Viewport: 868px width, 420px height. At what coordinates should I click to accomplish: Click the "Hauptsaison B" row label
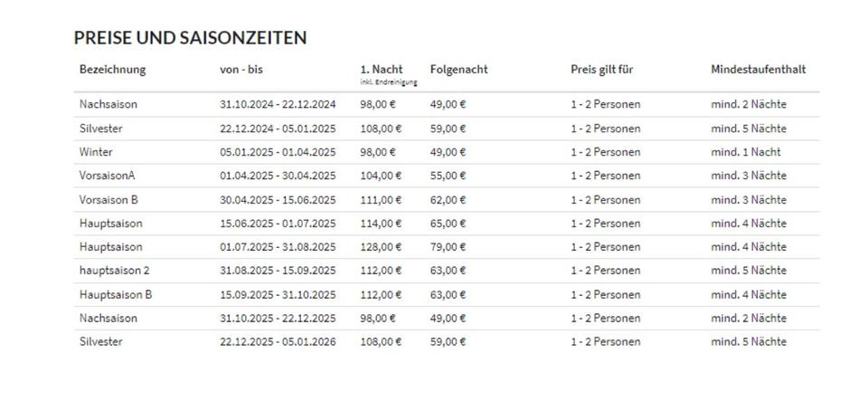(116, 294)
